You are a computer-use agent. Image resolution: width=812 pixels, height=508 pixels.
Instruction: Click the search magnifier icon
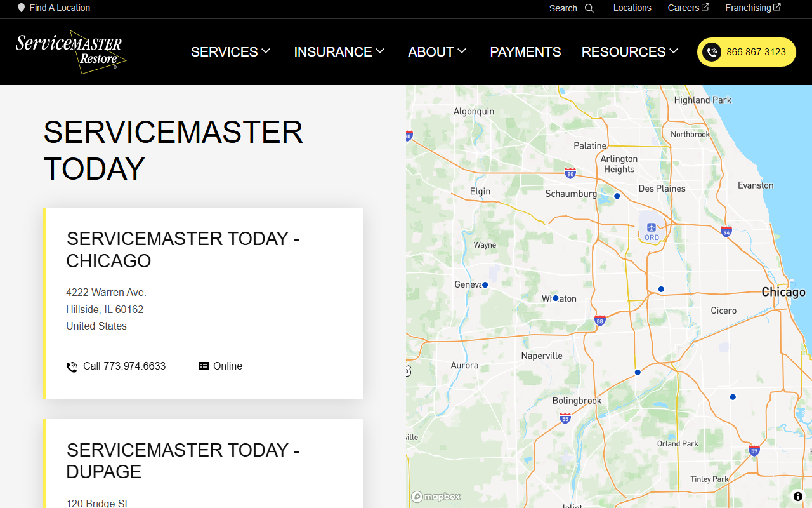589,8
